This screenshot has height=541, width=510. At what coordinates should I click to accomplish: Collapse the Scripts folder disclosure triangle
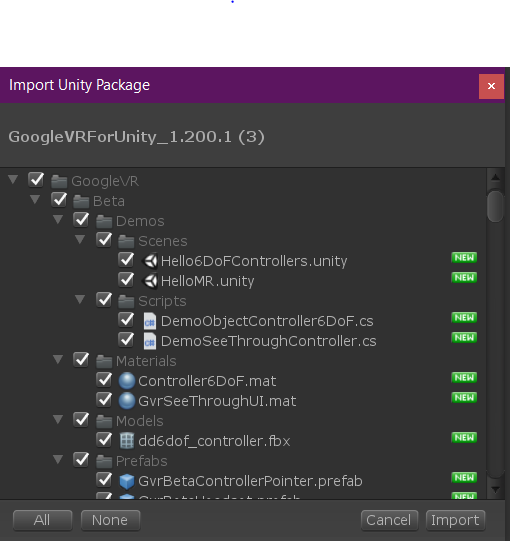[x=80, y=299]
